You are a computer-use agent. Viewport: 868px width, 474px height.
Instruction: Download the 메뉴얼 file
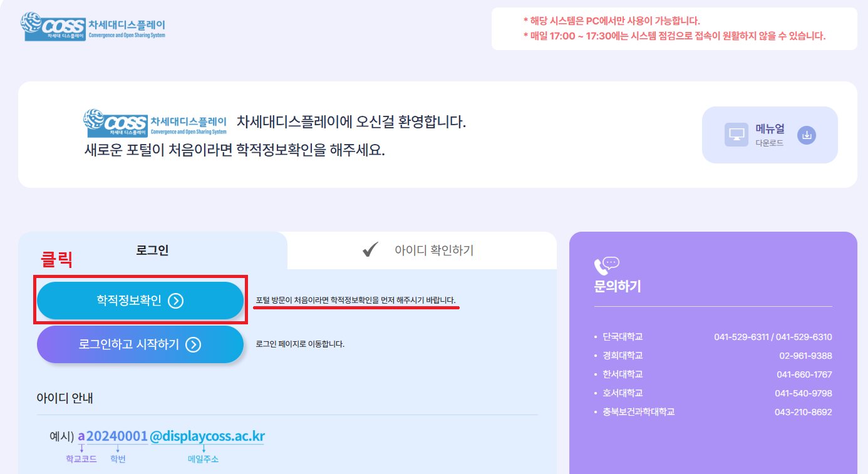tap(770, 135)
